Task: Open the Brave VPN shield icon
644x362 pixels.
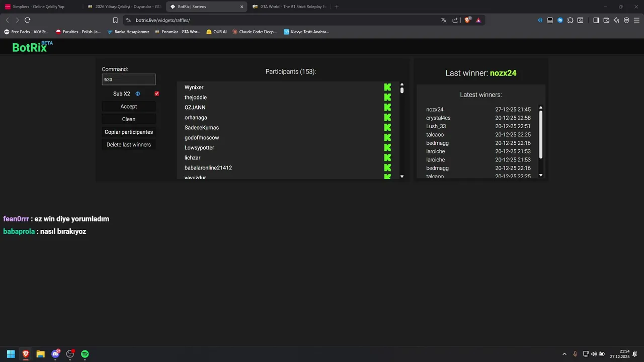Action: [x=626, y=20]
